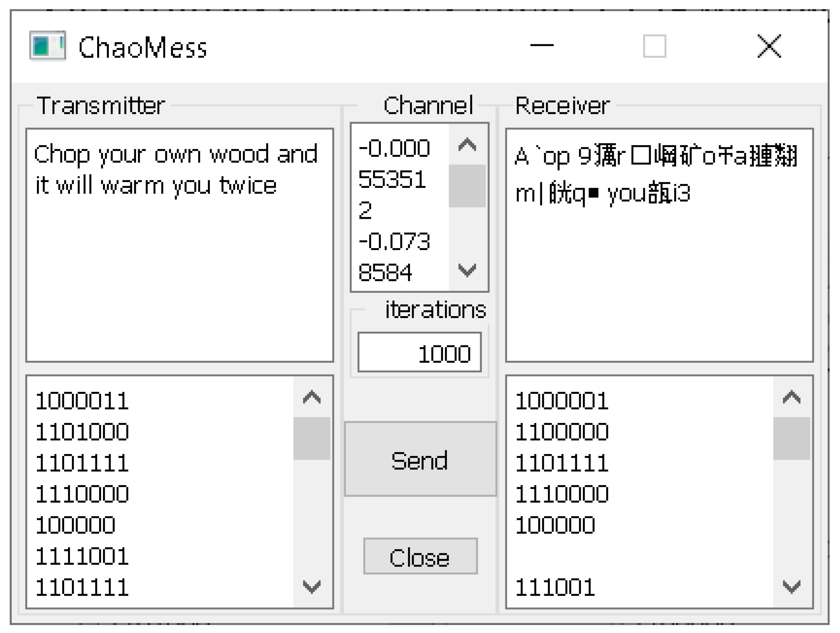The height and width of the screenshot is (633, 840).
Task: Click inside the iterations value field
Action: point(420,352)
